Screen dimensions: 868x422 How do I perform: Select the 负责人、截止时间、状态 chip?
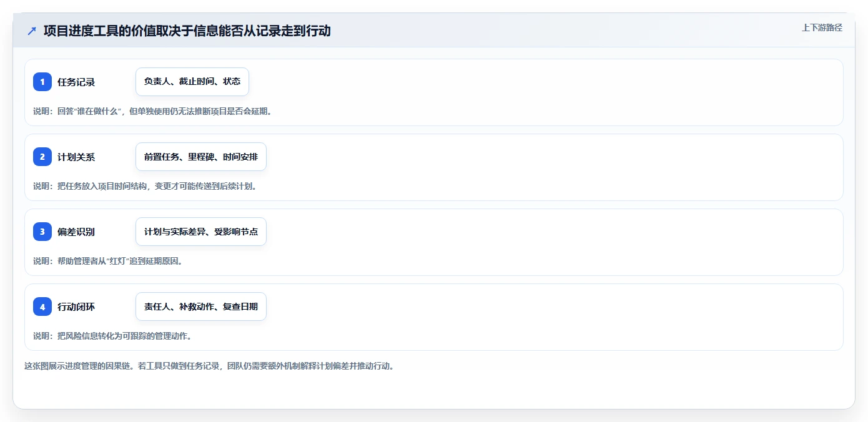coord(192,82)
